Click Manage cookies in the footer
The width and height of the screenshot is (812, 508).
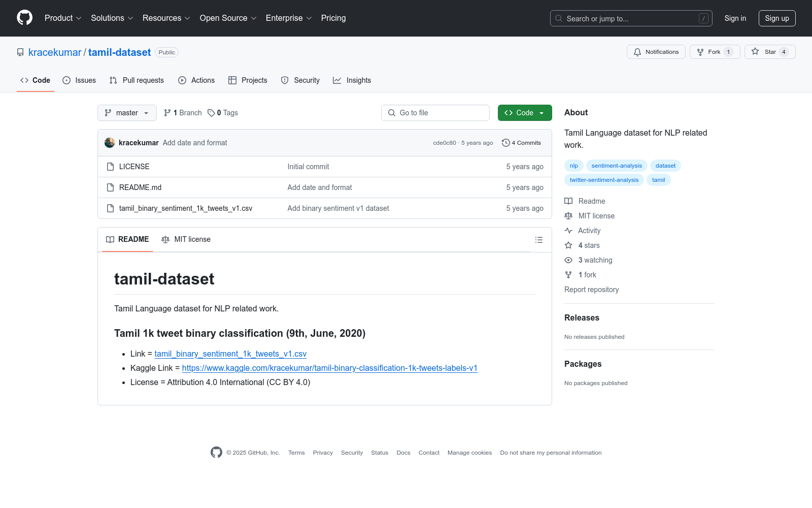pyautogui.click(x=470, y=453)
